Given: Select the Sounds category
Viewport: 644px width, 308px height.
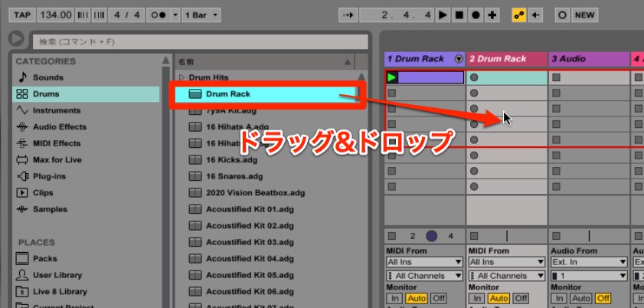Looking at the screenshot, I should point(48,77).
